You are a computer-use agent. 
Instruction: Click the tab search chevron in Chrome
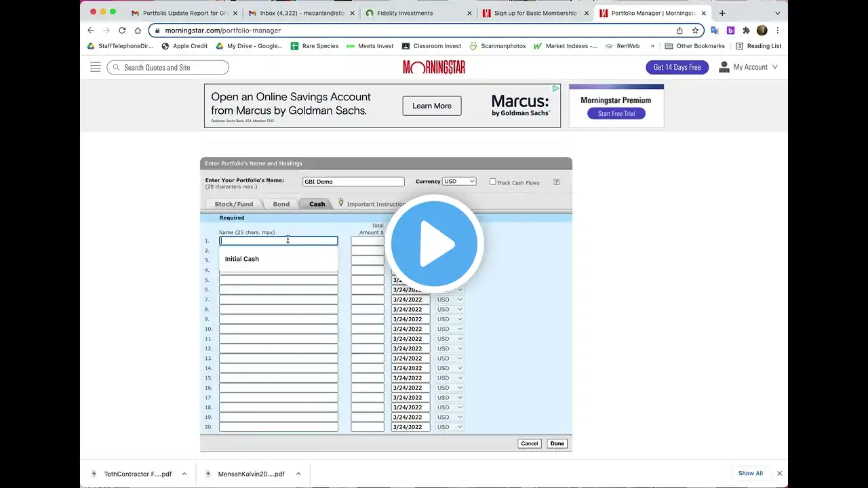tap(777, 13)
